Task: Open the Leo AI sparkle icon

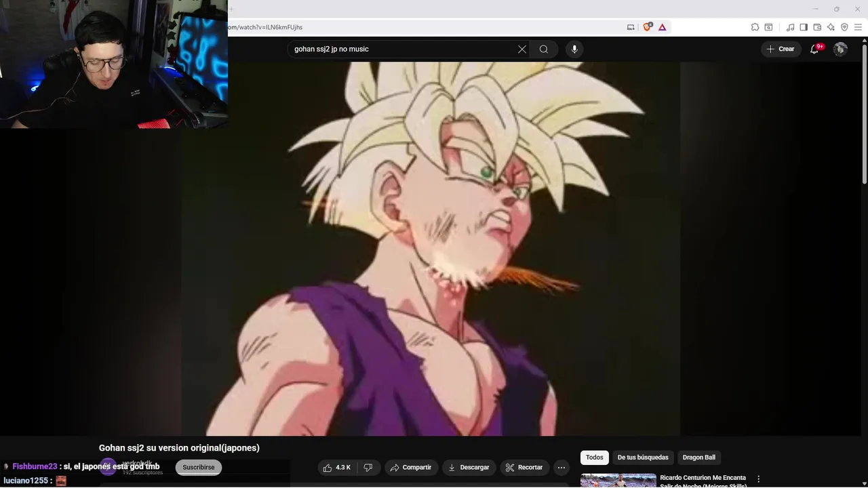Action: [x=831, y=27]
